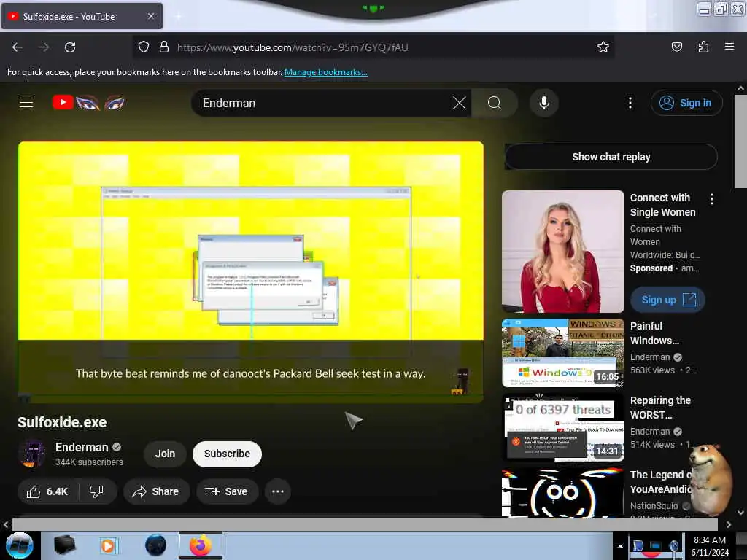Click the Painful Windows... video title
Viewport: 747px width, 560px height.
point(654,333)
